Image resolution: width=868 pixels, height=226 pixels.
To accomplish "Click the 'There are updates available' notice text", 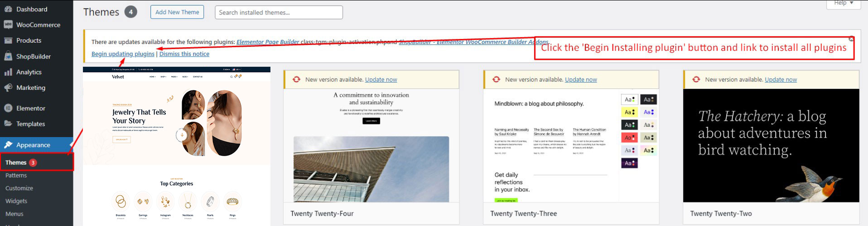I will click(x=163, y=42).
